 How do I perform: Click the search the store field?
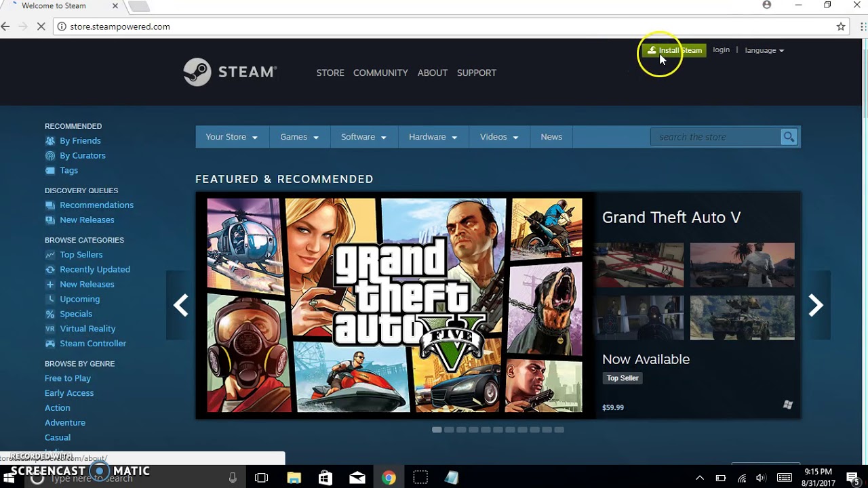pyautogui.click(x=716, y=137)
